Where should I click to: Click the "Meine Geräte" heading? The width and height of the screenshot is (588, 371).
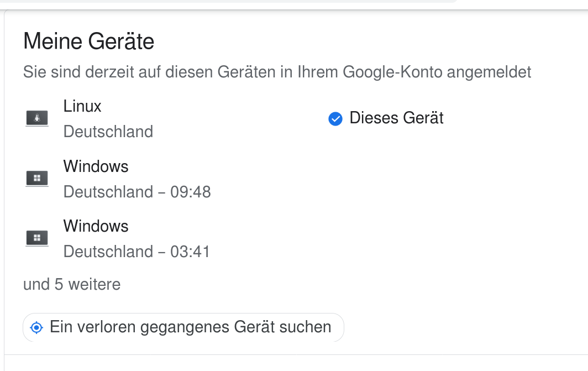click(88, 41)
